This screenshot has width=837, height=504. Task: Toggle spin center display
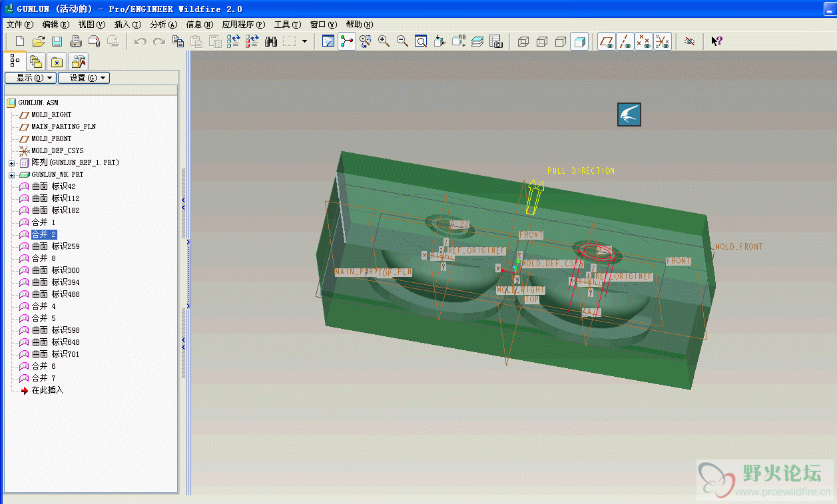pos(347,41)
